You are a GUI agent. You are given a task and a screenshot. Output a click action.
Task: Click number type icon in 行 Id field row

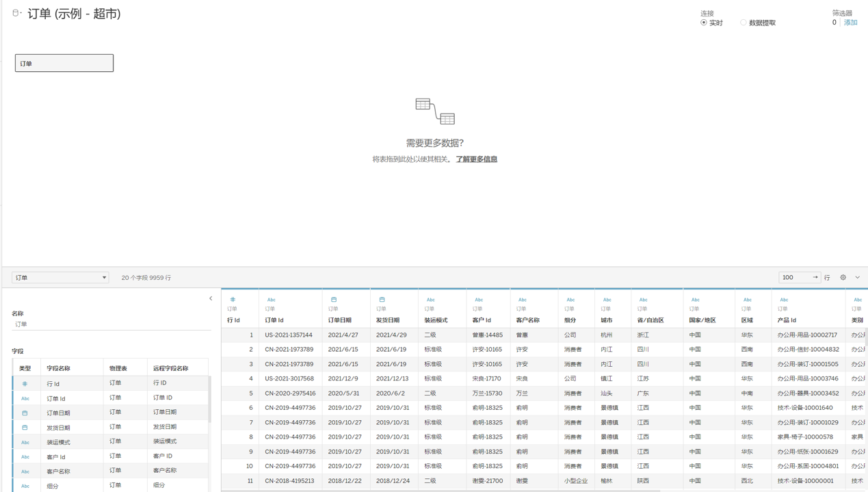pos(25,384)
